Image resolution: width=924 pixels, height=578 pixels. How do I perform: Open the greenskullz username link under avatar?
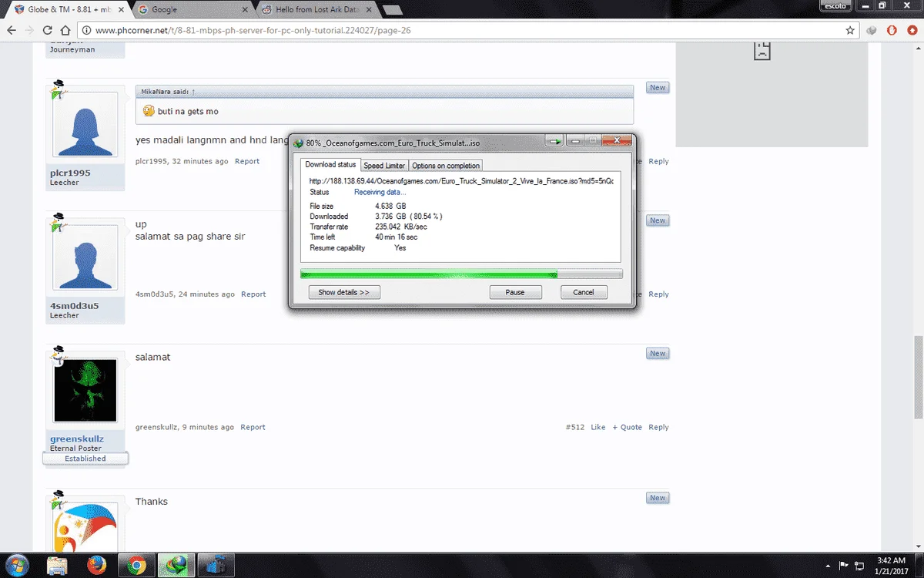77,439
